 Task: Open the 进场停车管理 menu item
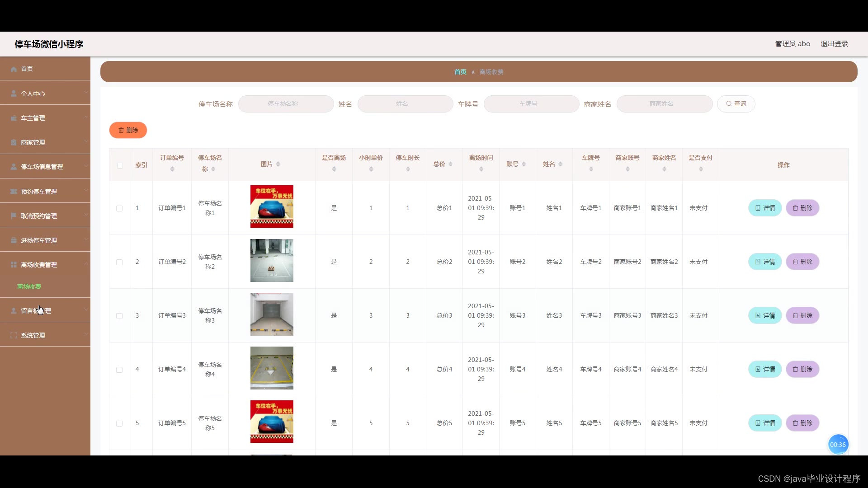coord(39,240)
